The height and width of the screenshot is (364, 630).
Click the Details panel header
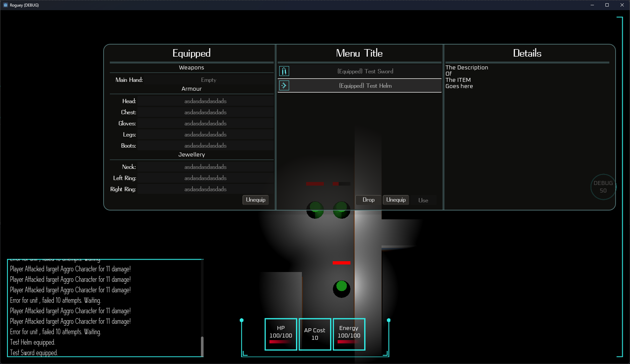(527, 53)
